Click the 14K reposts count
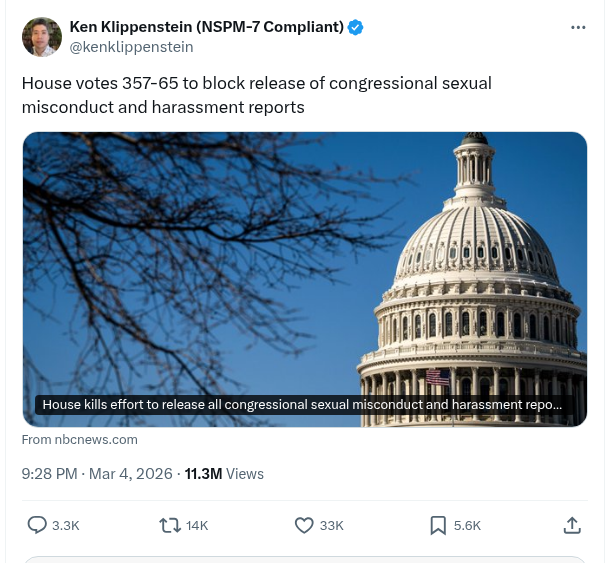This screenshot has width=608, height=563. [x=197, y=525]
